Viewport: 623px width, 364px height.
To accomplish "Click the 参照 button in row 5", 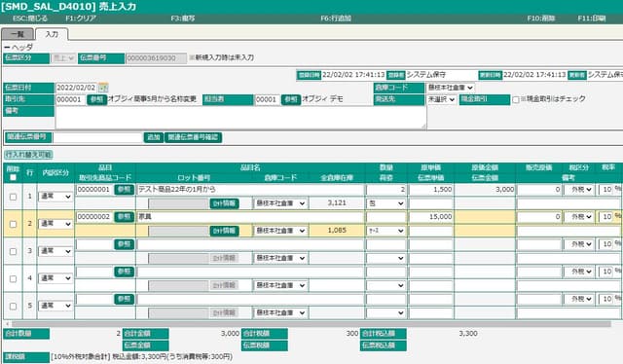I will click(124, 299).
